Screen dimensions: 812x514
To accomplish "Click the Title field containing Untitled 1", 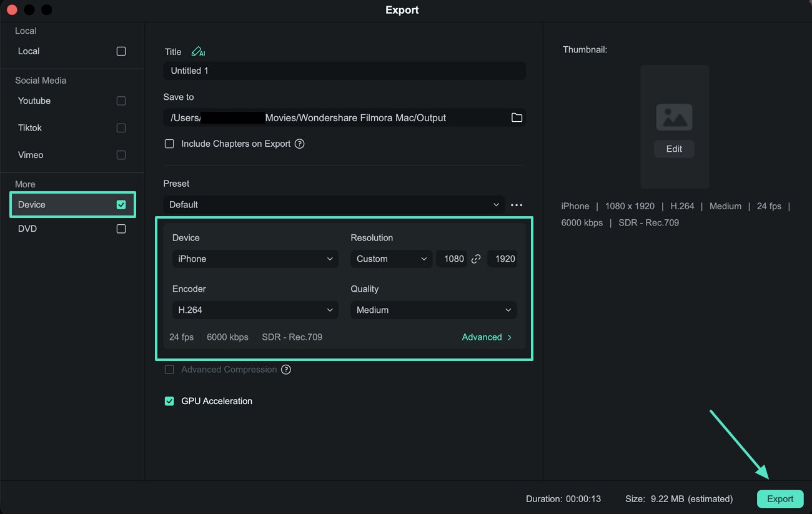I will (x=344, y=71).
